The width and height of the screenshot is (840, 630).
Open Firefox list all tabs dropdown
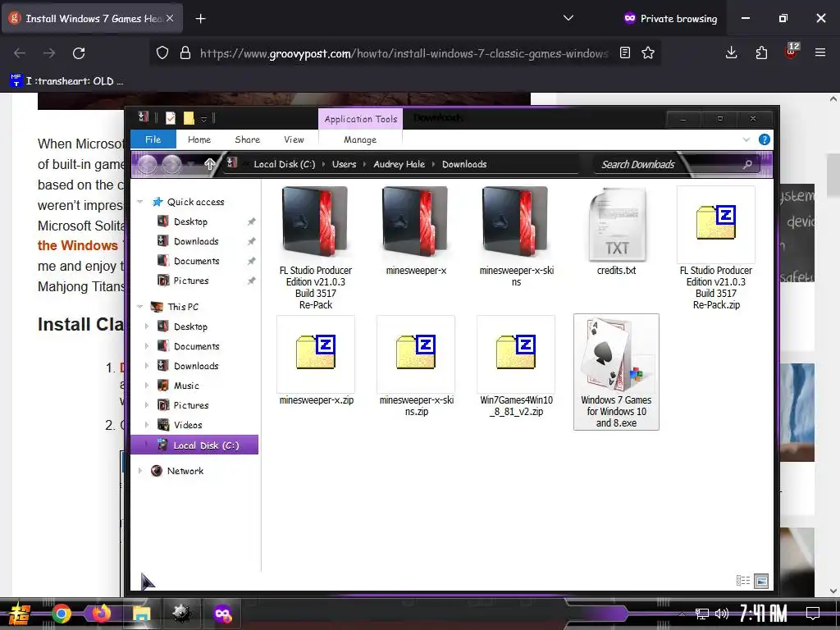(568, 18)
